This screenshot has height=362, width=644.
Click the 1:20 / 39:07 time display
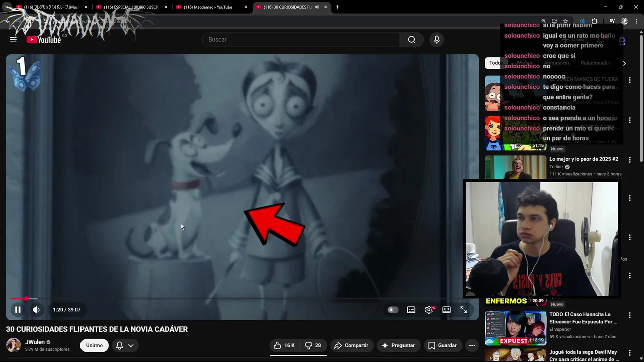[x=67, y=310]
